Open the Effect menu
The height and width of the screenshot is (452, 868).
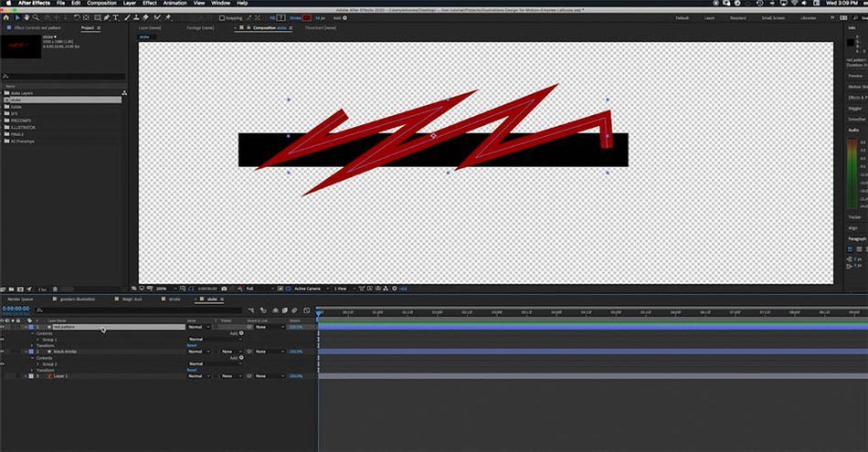[x=150, y=3]
